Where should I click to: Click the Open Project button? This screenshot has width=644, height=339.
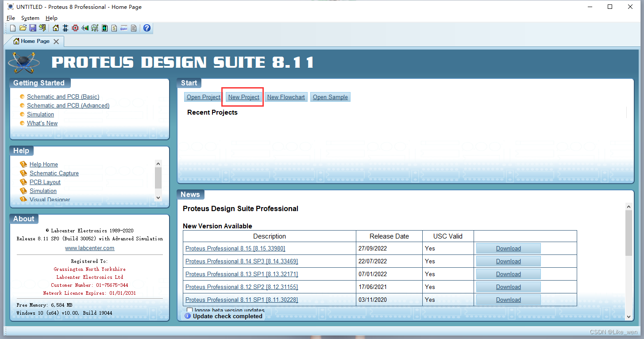[x=204, y=97]
